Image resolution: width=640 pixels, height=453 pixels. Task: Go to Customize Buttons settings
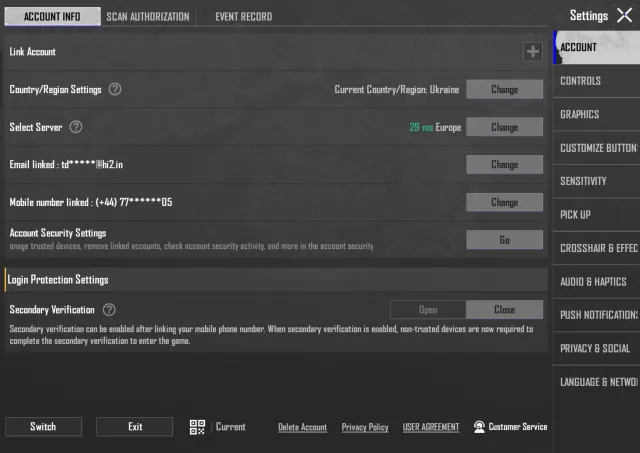596,148
